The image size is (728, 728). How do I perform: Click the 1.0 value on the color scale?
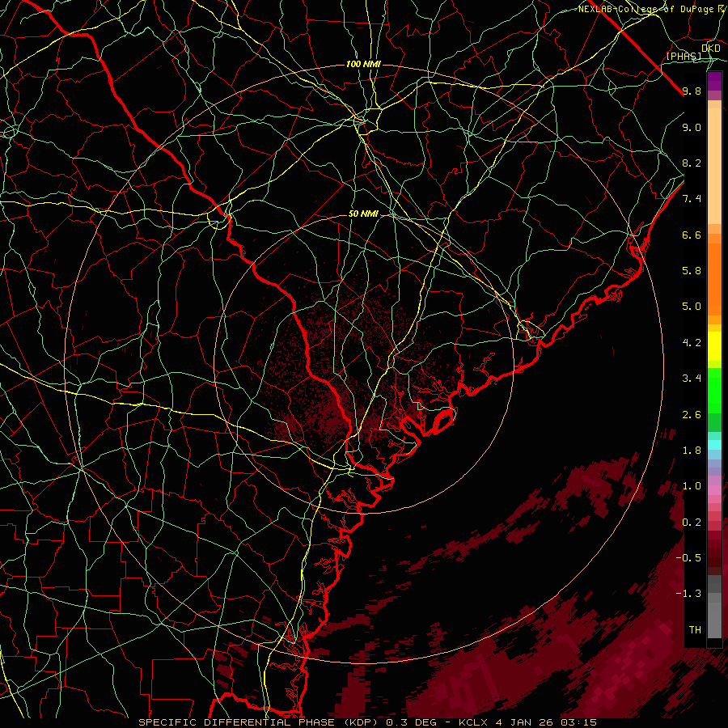(692, 486)
